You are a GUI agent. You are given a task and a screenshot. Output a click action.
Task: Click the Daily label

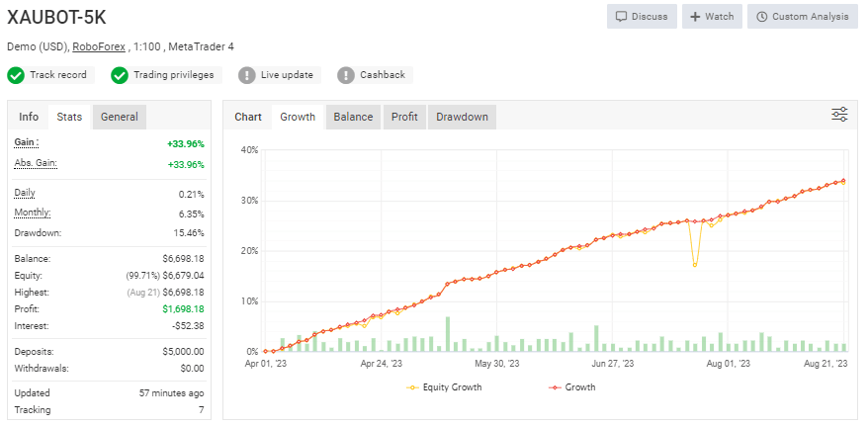click(25, 194)
